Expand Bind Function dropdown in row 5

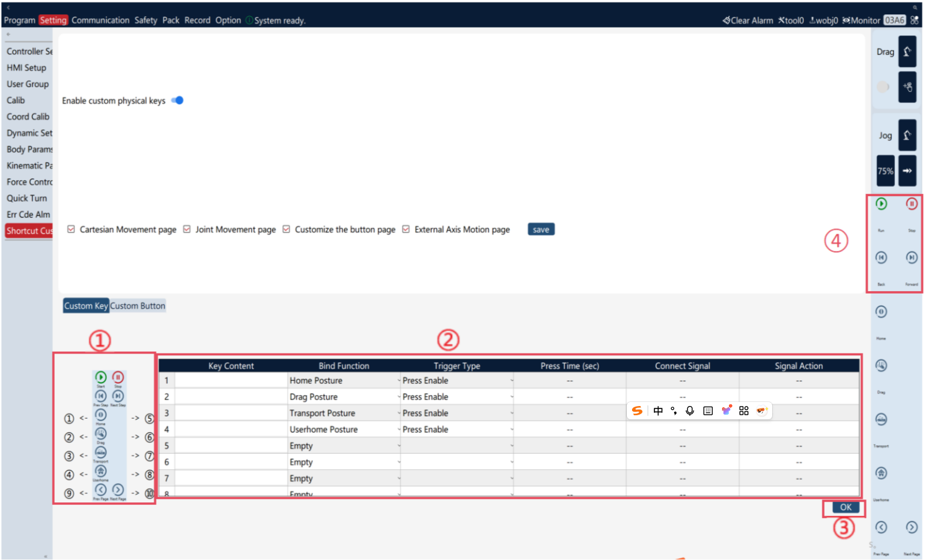pos(344,446)
